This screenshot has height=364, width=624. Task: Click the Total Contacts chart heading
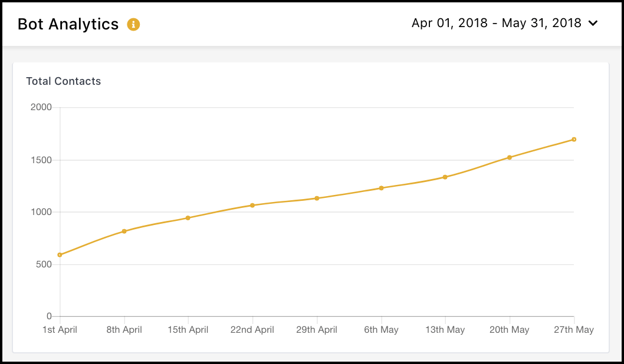tap(64, 81)
